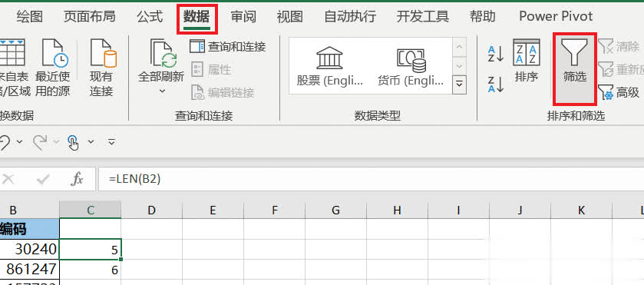
Task: Expand the Refresh All dropdown arrow
Action: point(162,91)
